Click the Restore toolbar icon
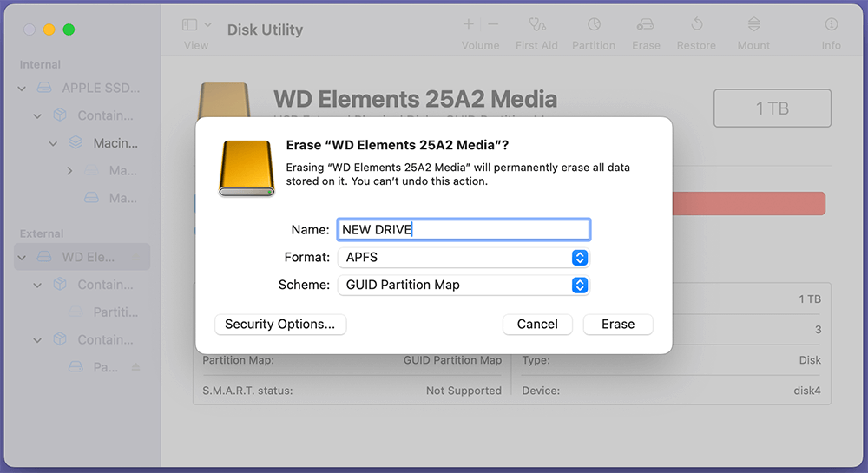The height and width of the screenshot is (473, 868). 697,24
